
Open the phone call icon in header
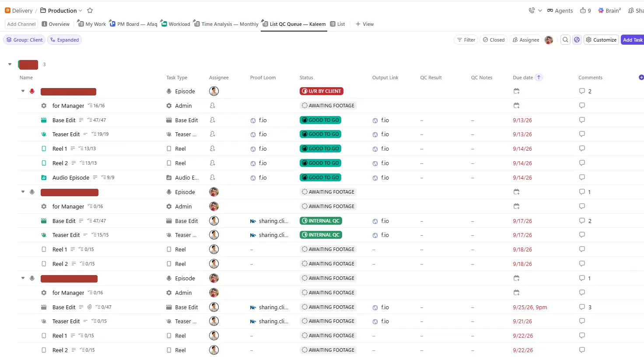tap(532, 11)
